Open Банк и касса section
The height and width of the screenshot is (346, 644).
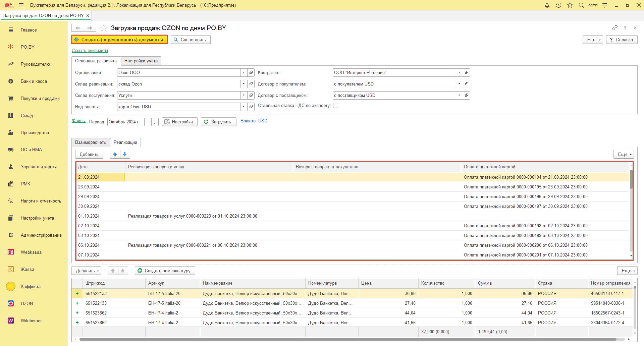[x=34, y=81]
